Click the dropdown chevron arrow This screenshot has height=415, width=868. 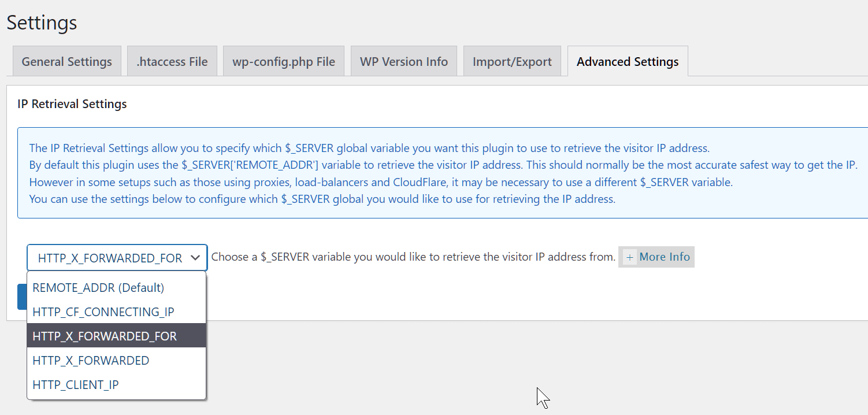click(x=196, y=257)
